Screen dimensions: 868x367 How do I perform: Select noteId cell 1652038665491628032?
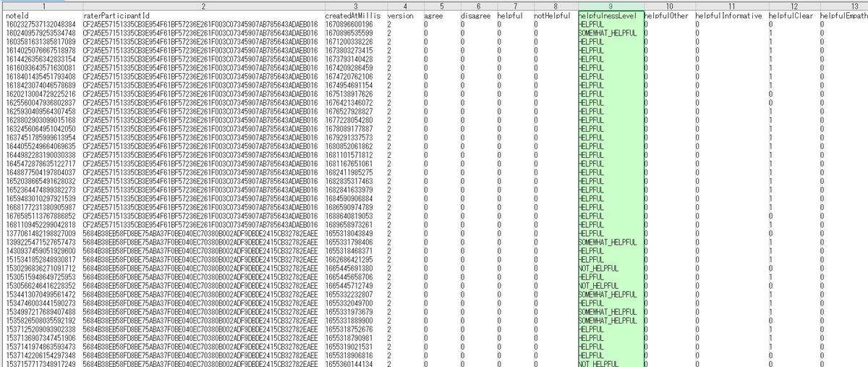[41, 180]
